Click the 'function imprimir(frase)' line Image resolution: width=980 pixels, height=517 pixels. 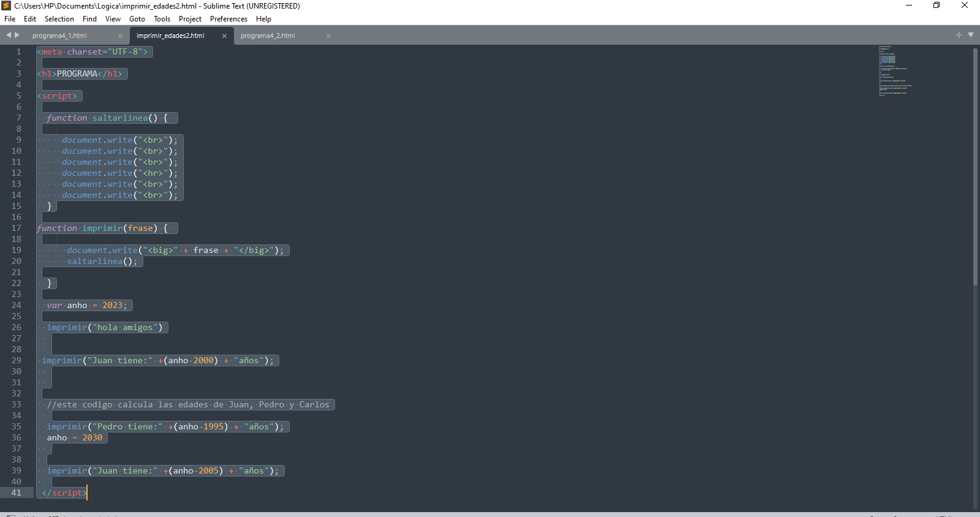[x=102, y=228]
